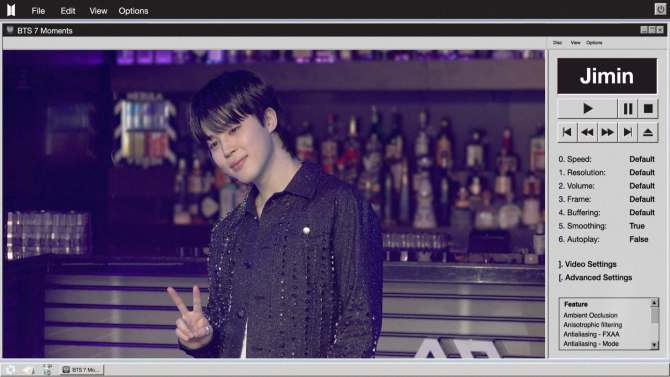The height and width of the screenshot is (377, 670).
Task: Expand Video Settings
Action: click(x=587, y=264)
